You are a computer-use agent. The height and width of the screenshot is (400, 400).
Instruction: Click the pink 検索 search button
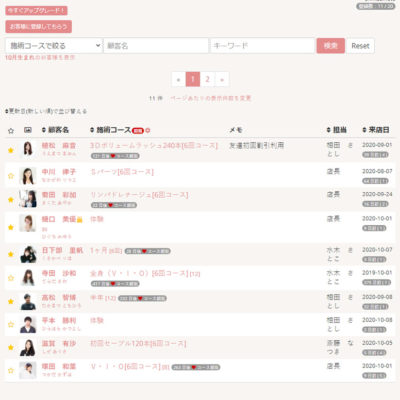(x=331, y=46)
